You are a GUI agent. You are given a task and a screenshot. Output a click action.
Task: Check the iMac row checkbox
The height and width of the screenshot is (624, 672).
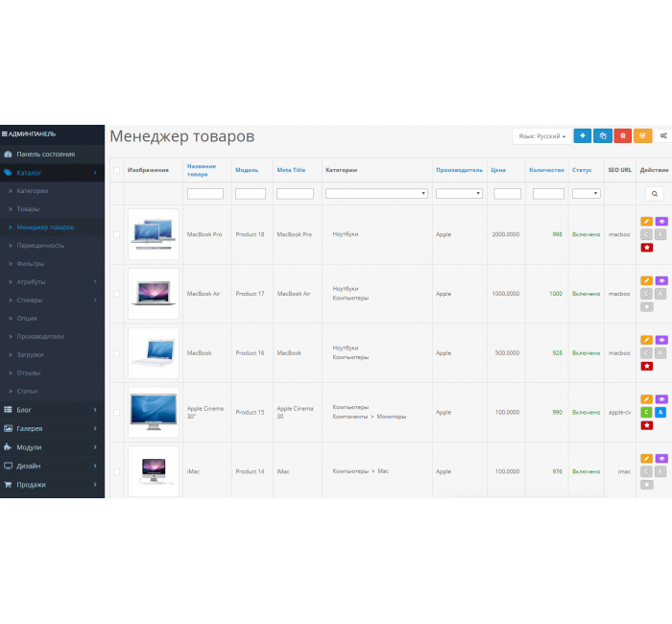pyautogui.click(x=116, y=471)
